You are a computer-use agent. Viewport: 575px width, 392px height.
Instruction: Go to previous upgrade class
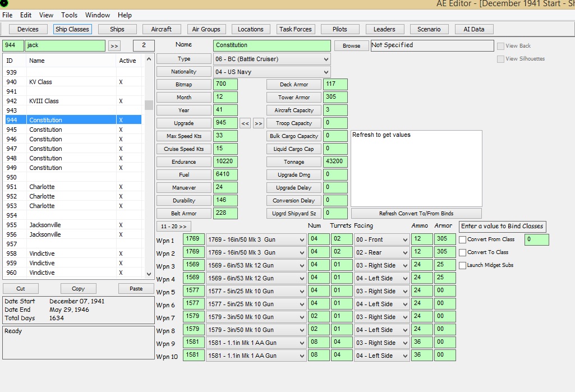[245, 123]
